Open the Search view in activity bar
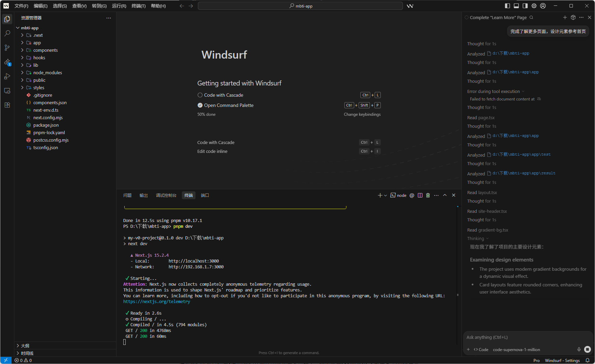The image size is (595, 364). pyautogui.click(x=7, y=33)
